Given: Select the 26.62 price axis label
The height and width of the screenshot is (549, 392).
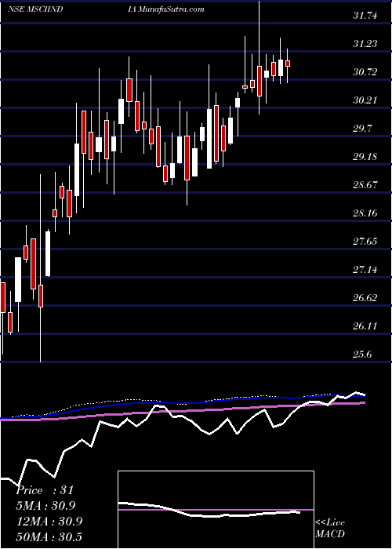Looking at the screenshot, I should pyautogui.click(x=365, y=297).
